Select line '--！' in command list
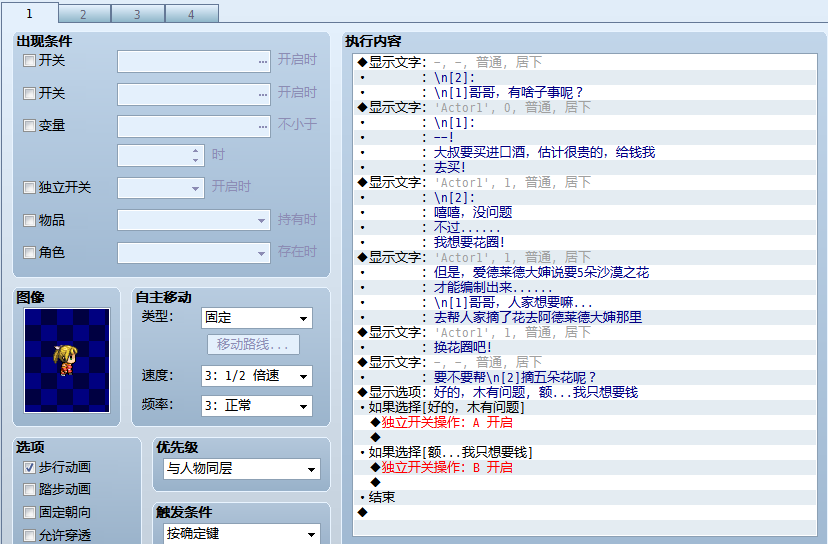This screenshot has height=544, width=828. click(x=585, y=137)
